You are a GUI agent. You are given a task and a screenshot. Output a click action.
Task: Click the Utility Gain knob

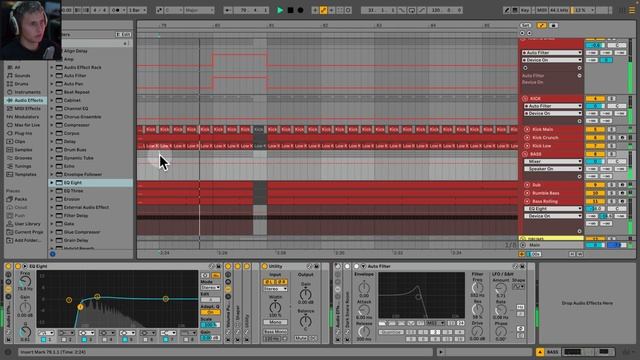305,294
